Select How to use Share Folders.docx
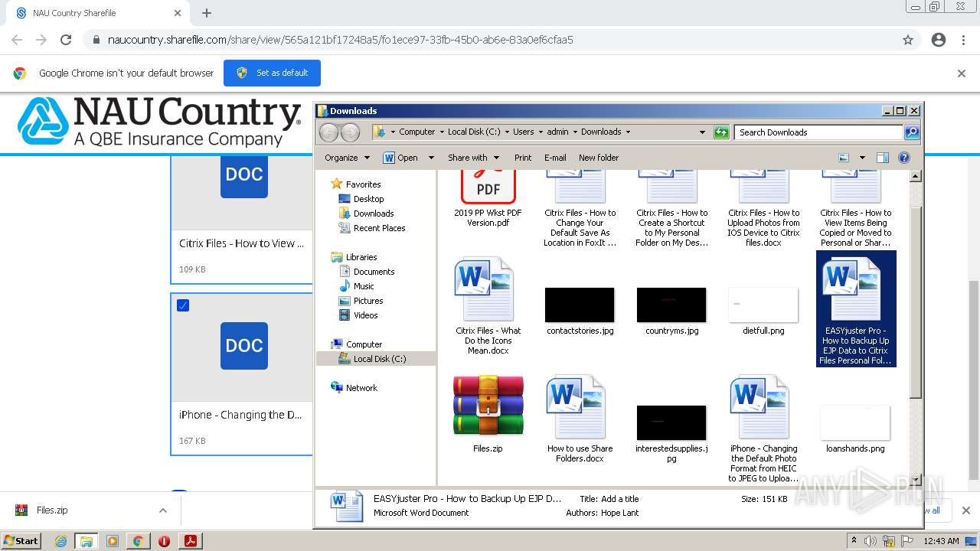 click(x=580, y=419)
